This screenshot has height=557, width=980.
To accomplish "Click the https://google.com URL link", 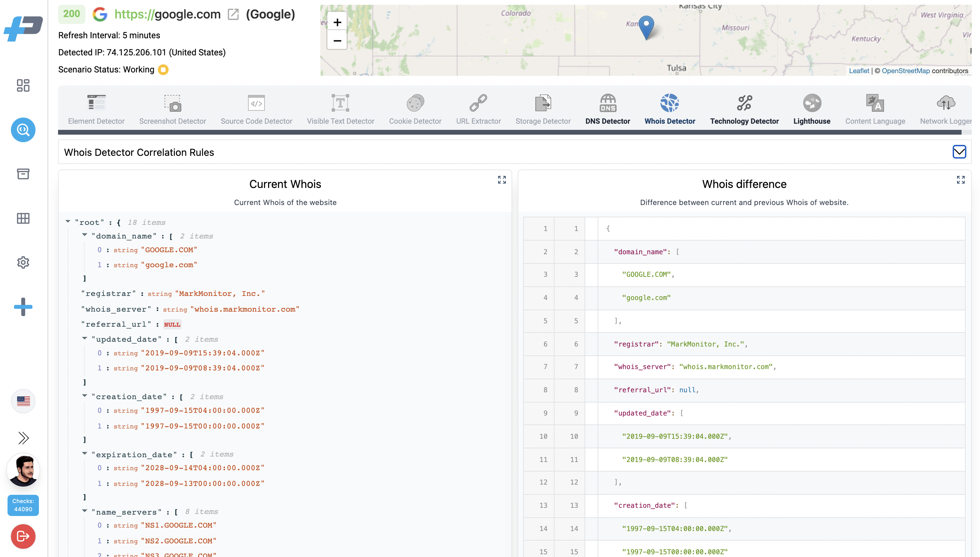I will pos(167,15).
